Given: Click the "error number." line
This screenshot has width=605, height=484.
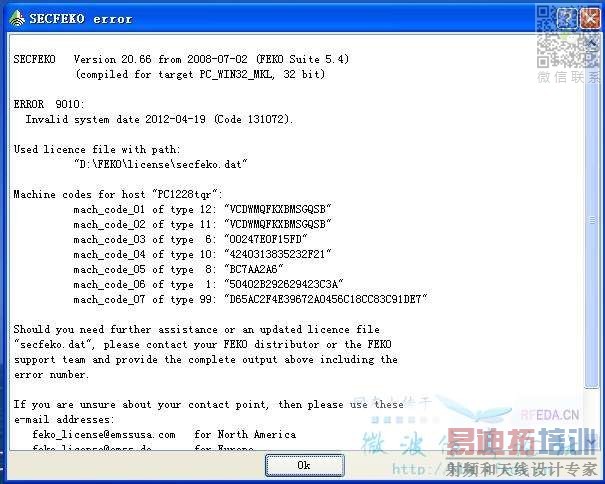Looking at the screenshot, I should [51, 375].
